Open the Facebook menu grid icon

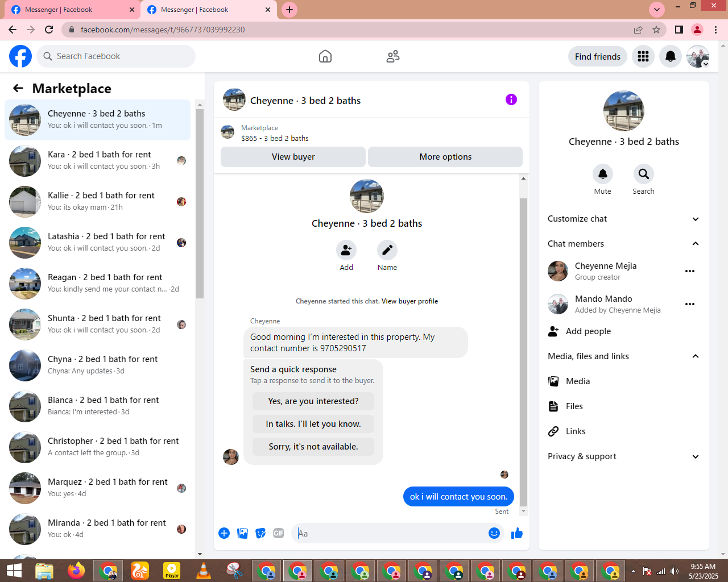[x=643, y=56]
